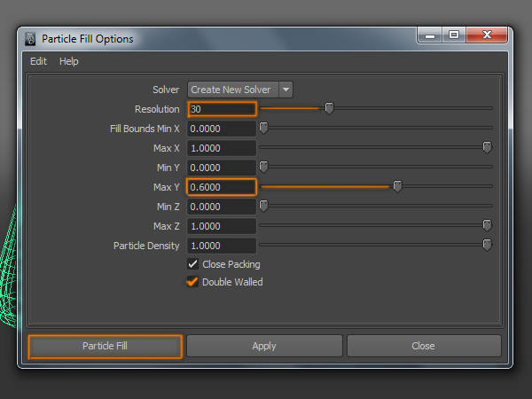Image resolution: width=532 pixels, height=399 pixels.
Task: Maximize the Particle Fill Options window
Action: 454,36
